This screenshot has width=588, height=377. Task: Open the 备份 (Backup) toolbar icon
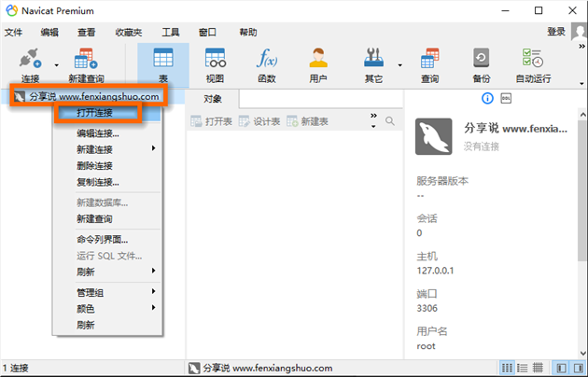pos(481,59)
